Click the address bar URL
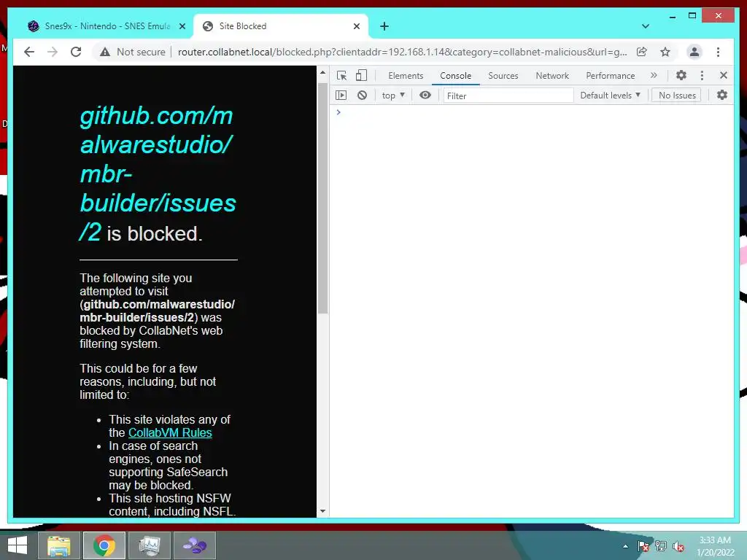747x560 pixels. click(402, 52)
